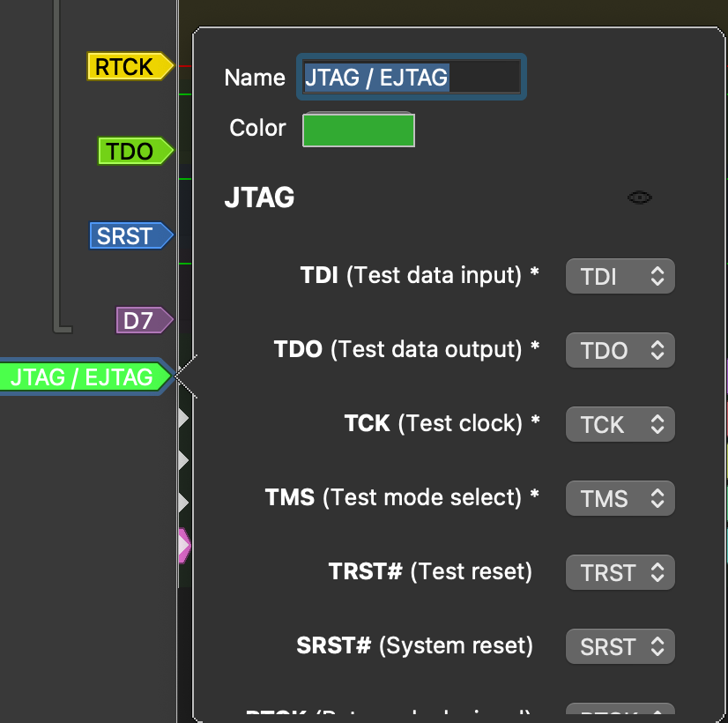This screenshot has height=723, width=728.
Task: Select the JTAG / EJTAG decoder label
Action: 85,376
